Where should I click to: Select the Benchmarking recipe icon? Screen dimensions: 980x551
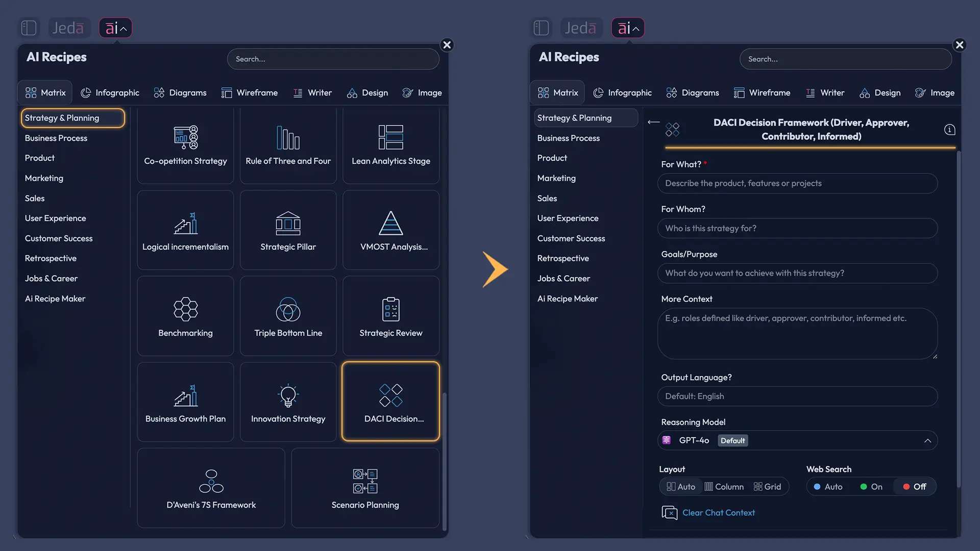tap(185, 309)
